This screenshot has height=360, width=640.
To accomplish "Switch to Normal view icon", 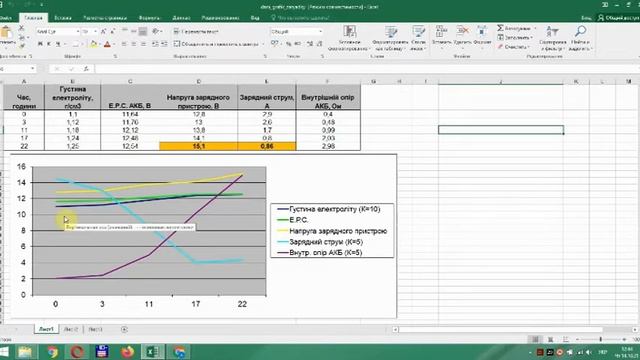I will pos(535,339).
